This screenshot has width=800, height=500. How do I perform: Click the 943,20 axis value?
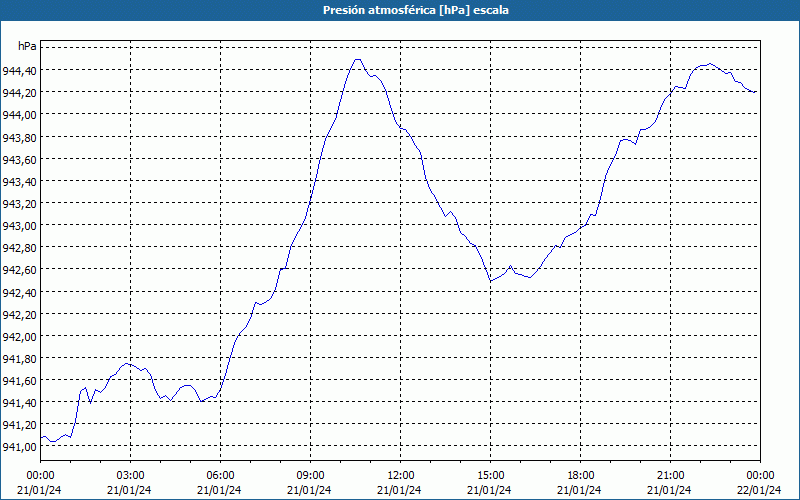point(19,204)
